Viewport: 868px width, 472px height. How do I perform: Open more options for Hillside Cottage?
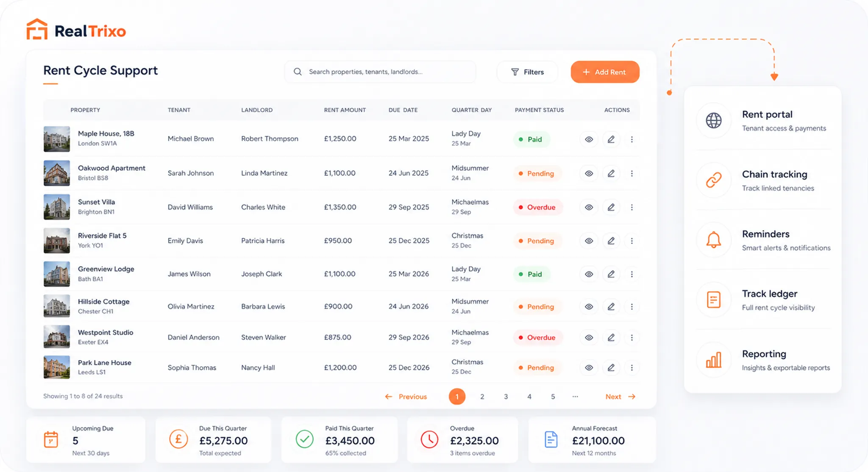[632, 306]
